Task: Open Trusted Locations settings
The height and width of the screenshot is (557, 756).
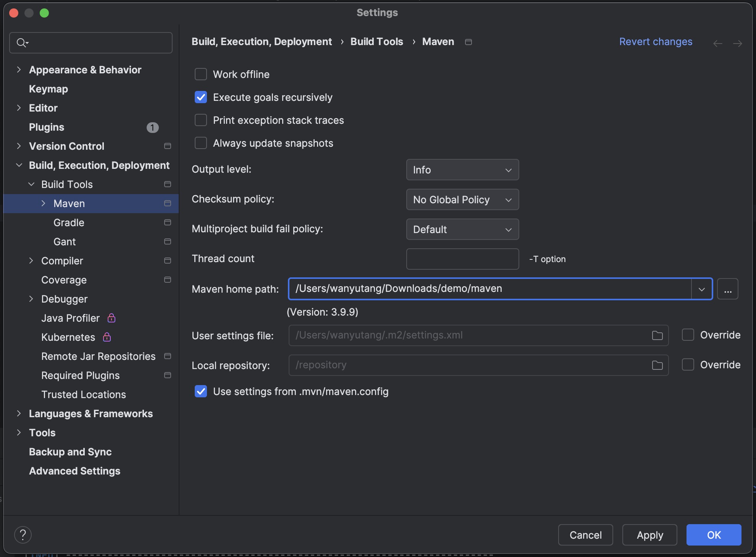Action: pos(84,395)
